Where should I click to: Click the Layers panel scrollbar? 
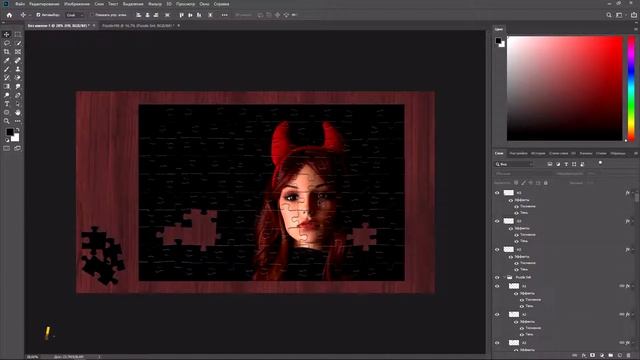click(x=637, y=197)
